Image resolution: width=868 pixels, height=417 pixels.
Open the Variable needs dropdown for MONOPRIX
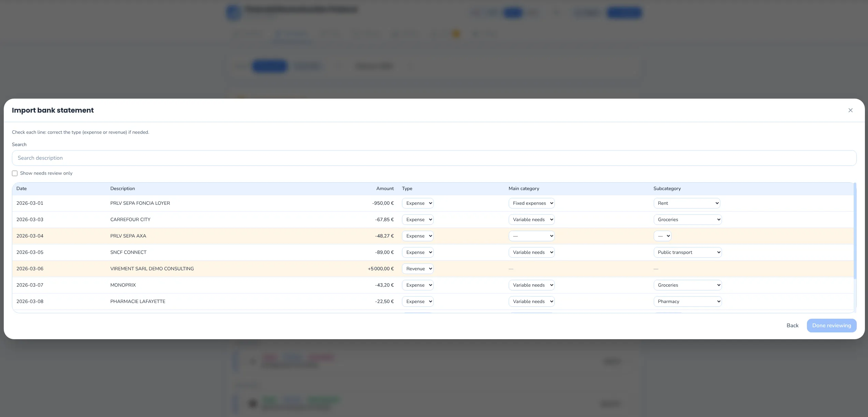[531, 285]
